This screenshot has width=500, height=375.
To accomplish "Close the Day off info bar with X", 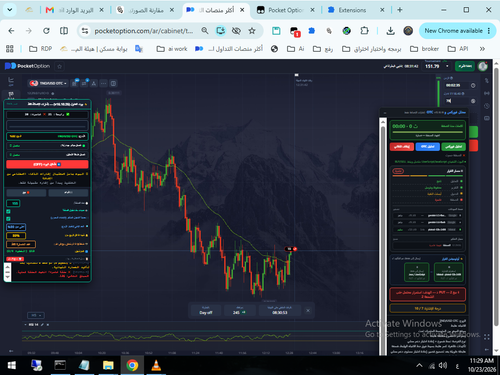I will point(308,310).
